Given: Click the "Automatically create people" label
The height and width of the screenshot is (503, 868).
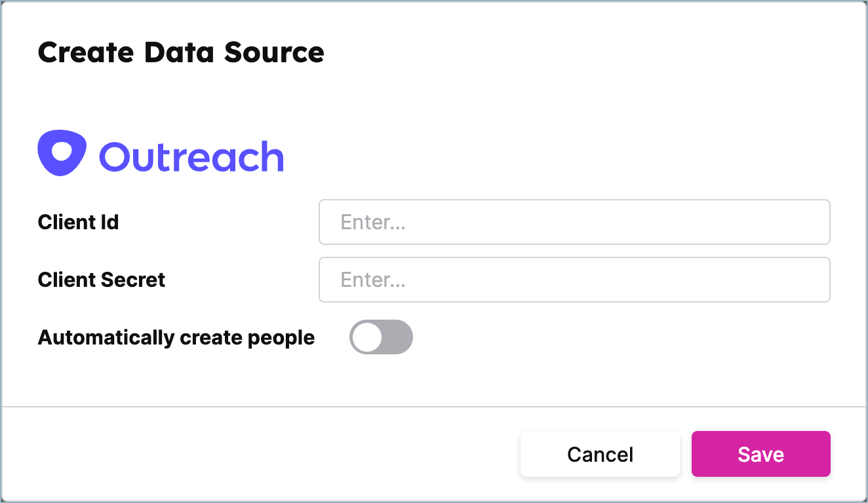Looking at the screenshot, I should click(176, 338).
